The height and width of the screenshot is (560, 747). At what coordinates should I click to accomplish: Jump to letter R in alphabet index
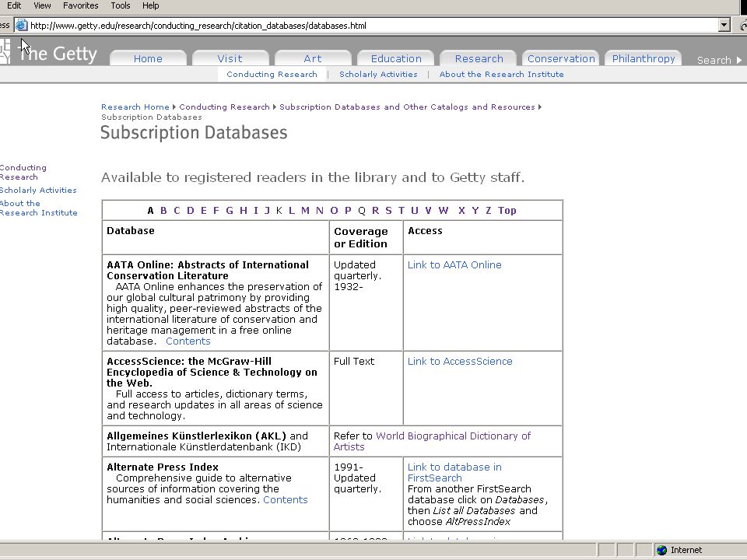coord(375,211)
